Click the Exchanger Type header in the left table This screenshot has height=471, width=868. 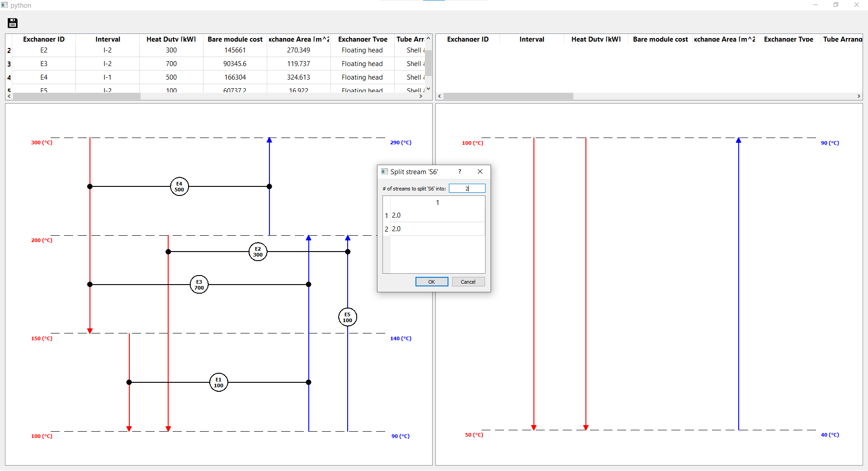(x=363, y=39)
